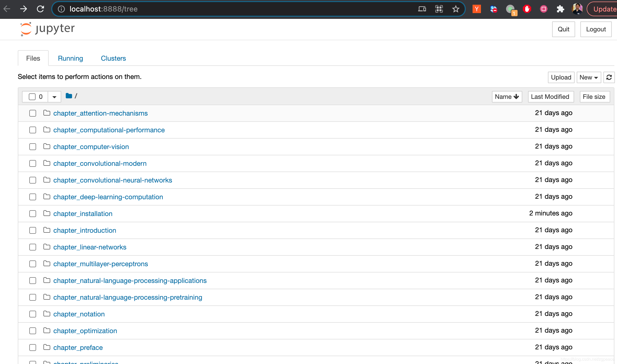
Task: Click the localhost address bar field
Action: (235, 9)
